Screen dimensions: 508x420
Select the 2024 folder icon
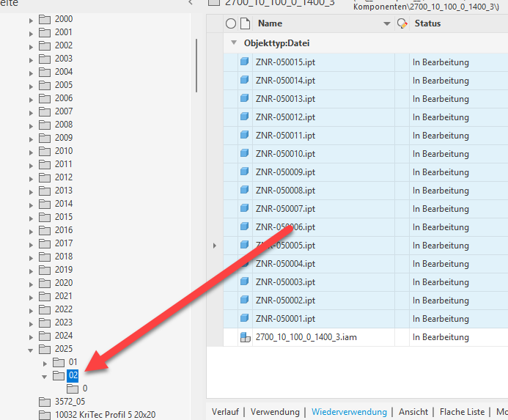tap(45, 336)
